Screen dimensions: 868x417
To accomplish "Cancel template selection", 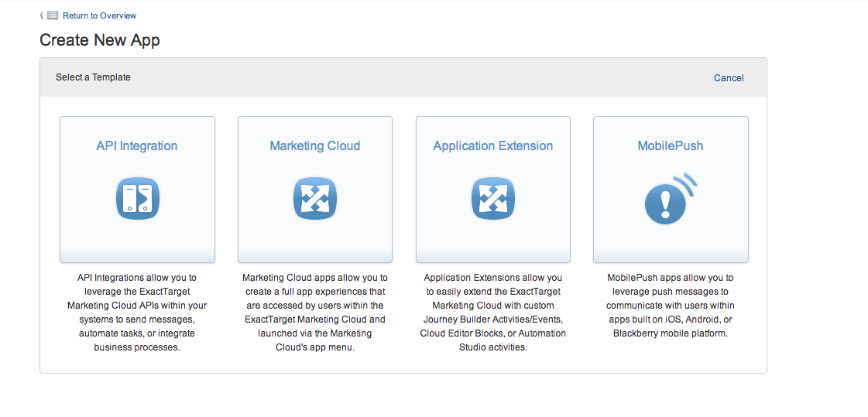I will point(729,78).
